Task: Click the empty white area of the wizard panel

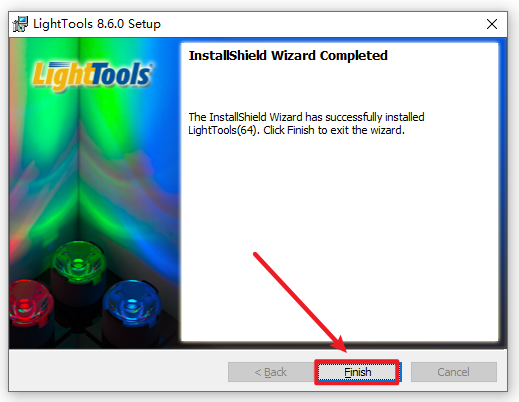Action: click(x=339, y=233)
